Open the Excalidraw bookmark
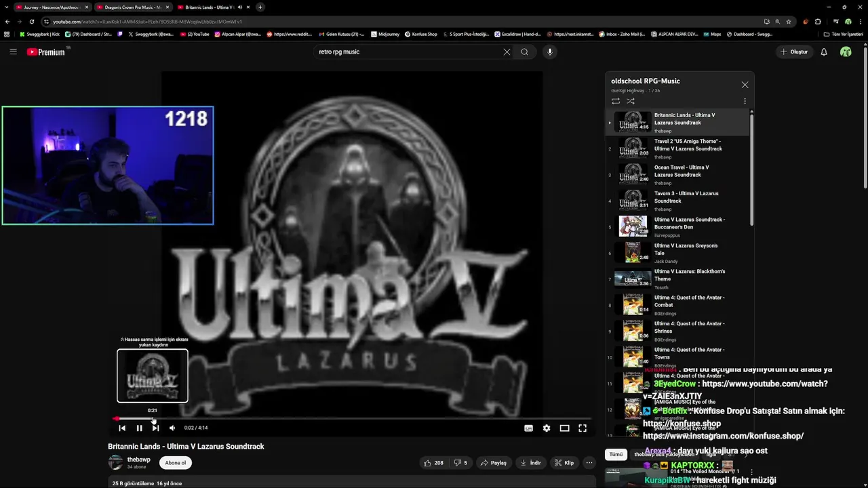Viewport: 868px width, 488px height. pyautogui.click(x=518, y=34)
